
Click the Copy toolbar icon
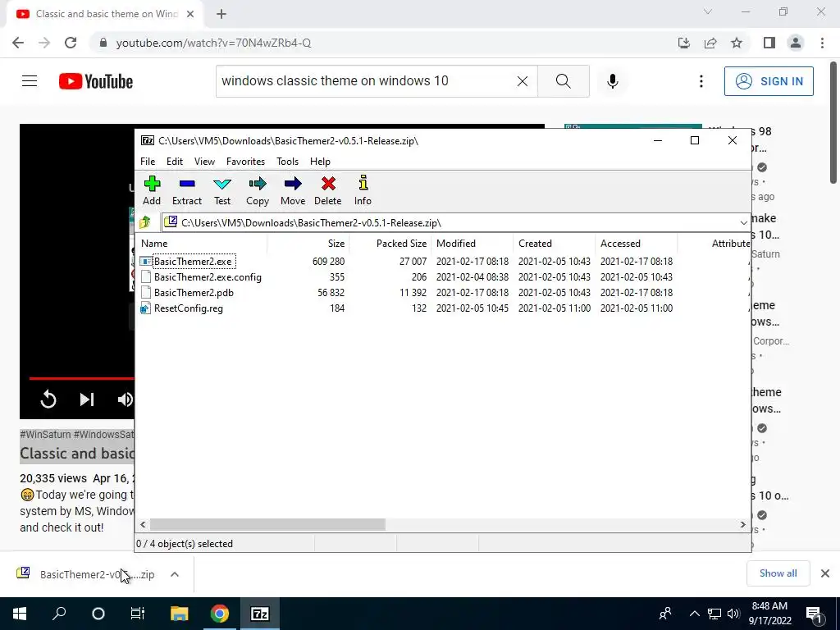pyautogui.click(x=257, y=190)
